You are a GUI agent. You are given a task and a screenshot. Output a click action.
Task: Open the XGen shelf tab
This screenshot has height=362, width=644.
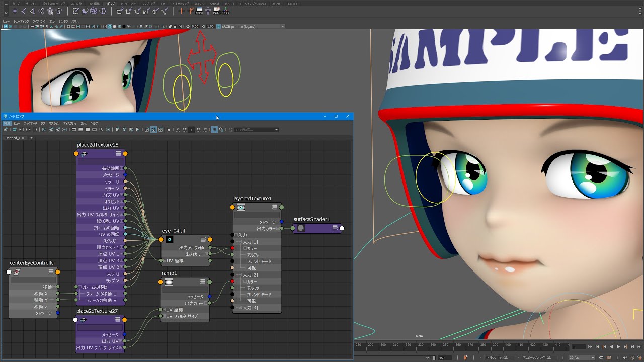[x=276, y=4]
